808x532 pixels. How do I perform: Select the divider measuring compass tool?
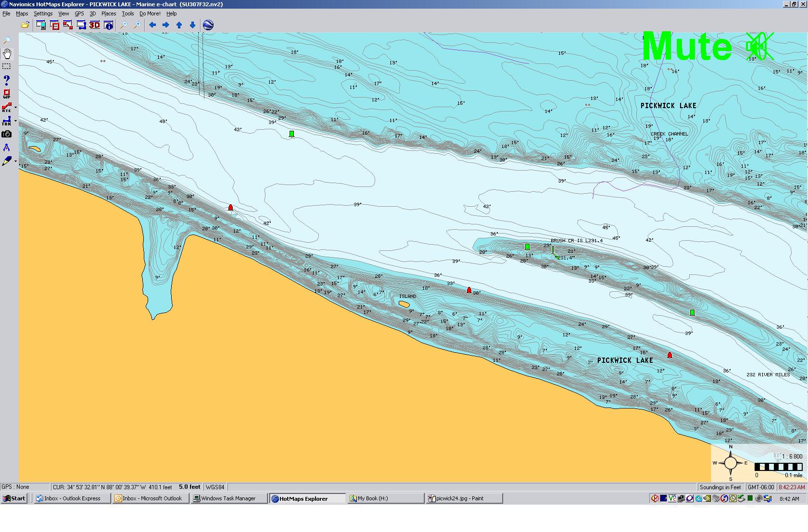coord(7,148)
